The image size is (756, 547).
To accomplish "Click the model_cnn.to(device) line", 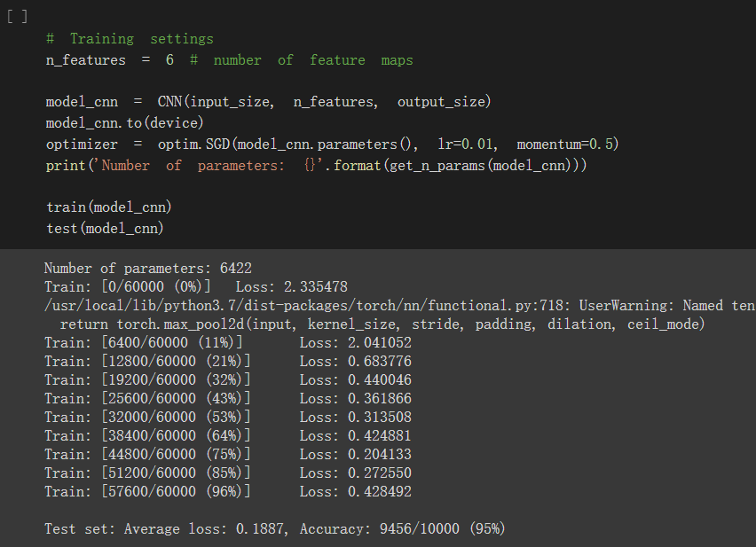I will 124,122.
